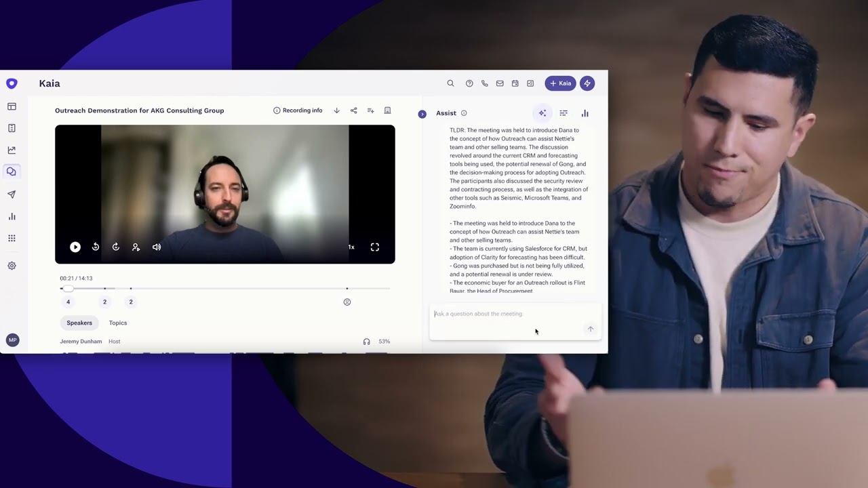Collapse the Assist panel with purple chevron
The width and height of the screenshot is (868, 488).
coord(422,114)
